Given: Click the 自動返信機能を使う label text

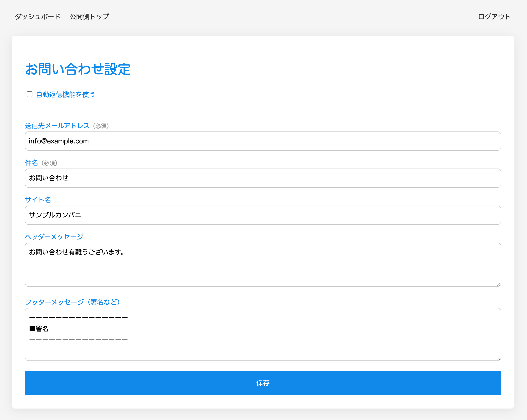Looking at the screenshot, I should (65, 95).
